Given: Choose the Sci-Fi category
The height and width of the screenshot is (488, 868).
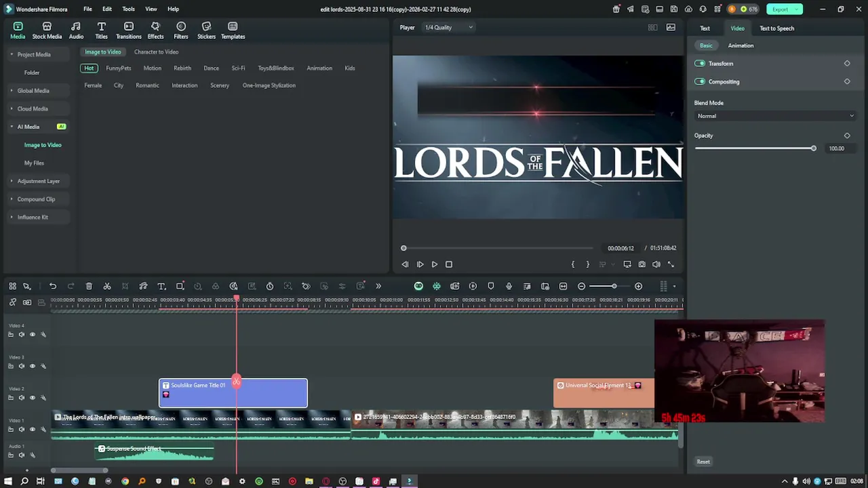Looking at the screenshot, I should coord(238,68).
